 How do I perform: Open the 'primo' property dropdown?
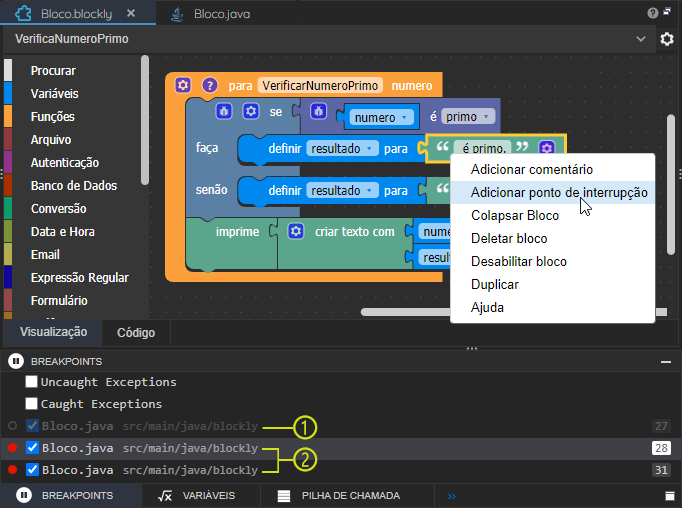tap(468, 117)
